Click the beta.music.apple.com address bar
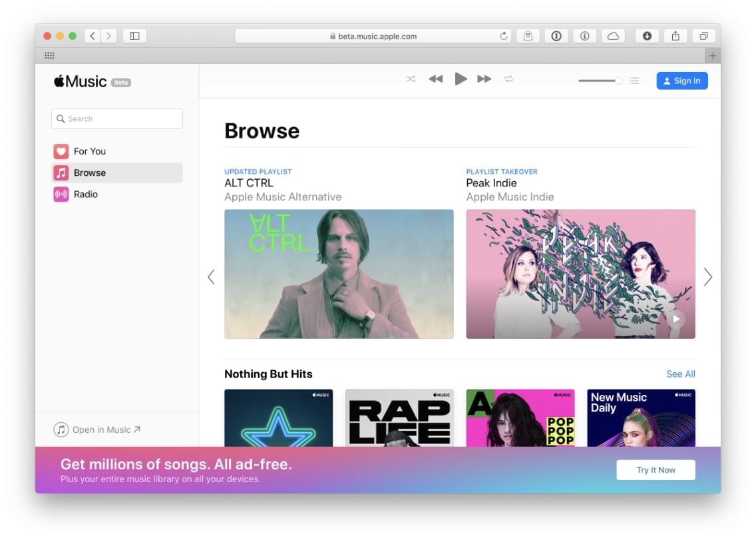756x540 pixels. tap(373, 36)
